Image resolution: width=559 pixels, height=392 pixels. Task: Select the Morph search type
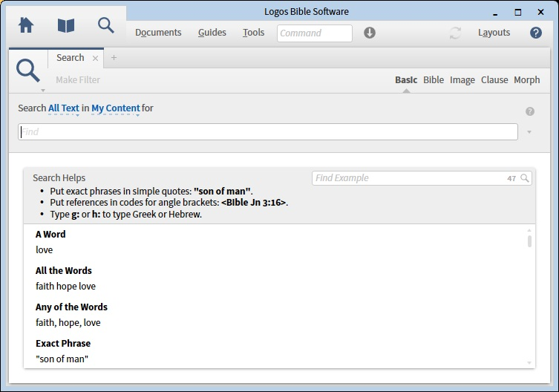527,80
